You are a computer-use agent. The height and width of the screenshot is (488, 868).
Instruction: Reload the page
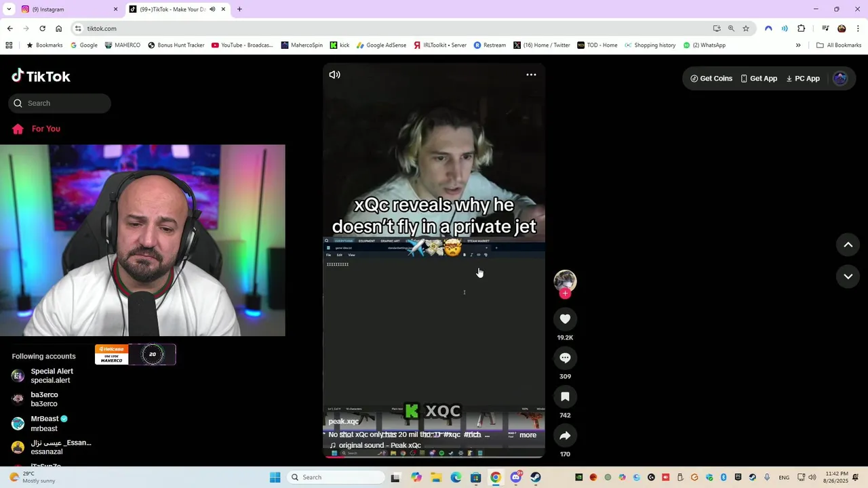tap(42, 28)
